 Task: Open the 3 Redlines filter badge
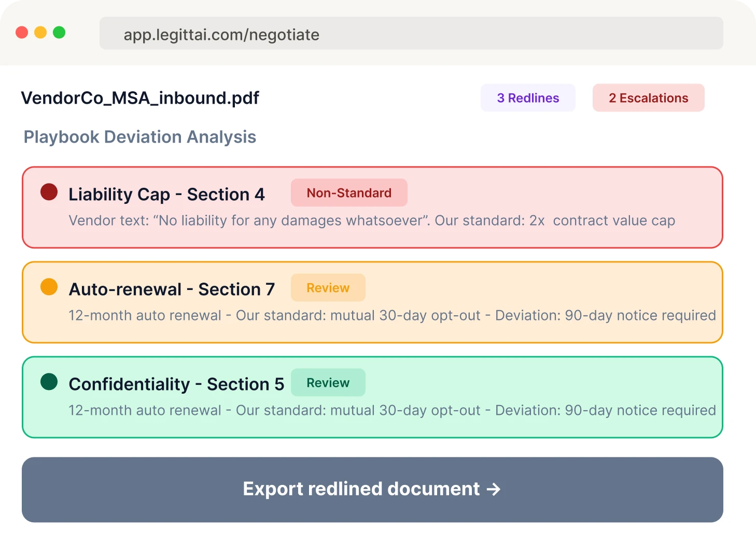click(x=528, y=98)
